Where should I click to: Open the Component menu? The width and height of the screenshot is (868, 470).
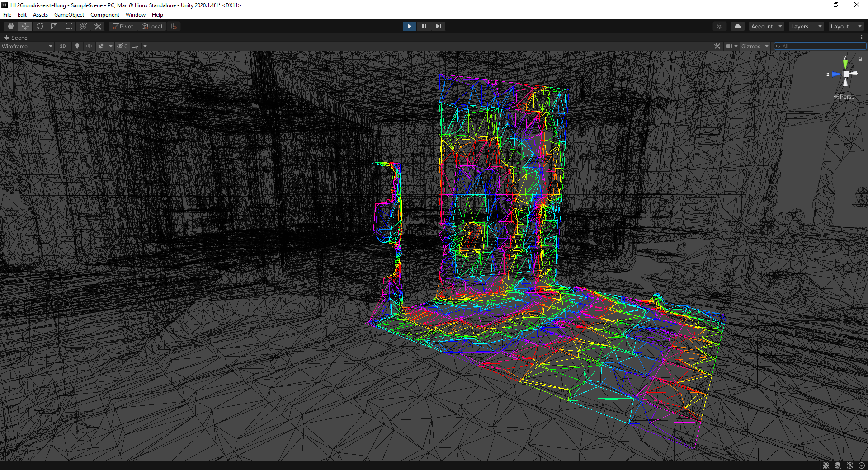[x=104, y=15]
